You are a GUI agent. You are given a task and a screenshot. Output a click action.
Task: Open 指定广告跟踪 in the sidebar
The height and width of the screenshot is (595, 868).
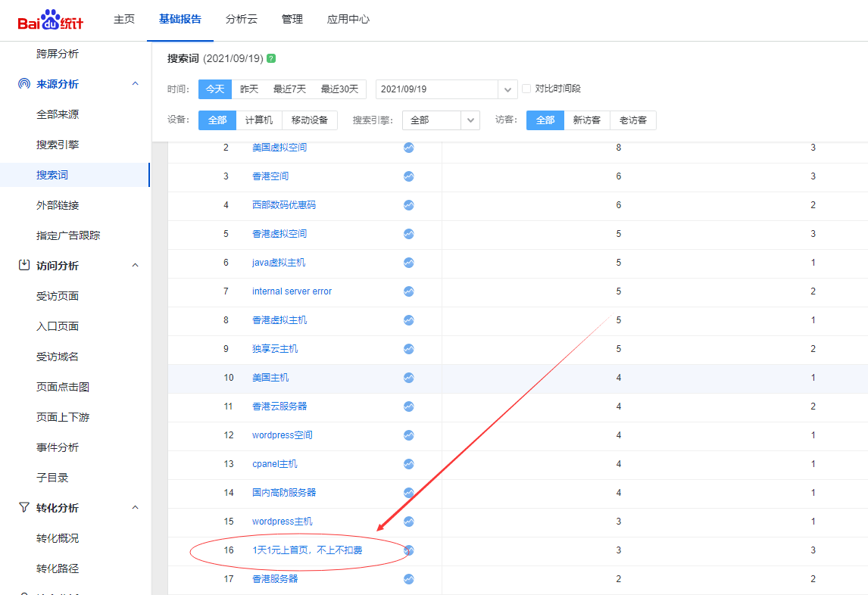coord(68,235)
